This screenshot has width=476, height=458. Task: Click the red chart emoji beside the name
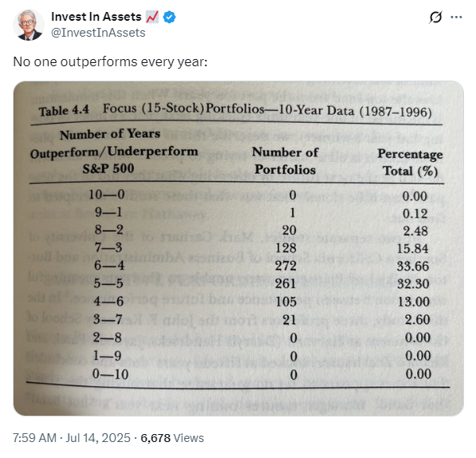click(x=152, y=17)
